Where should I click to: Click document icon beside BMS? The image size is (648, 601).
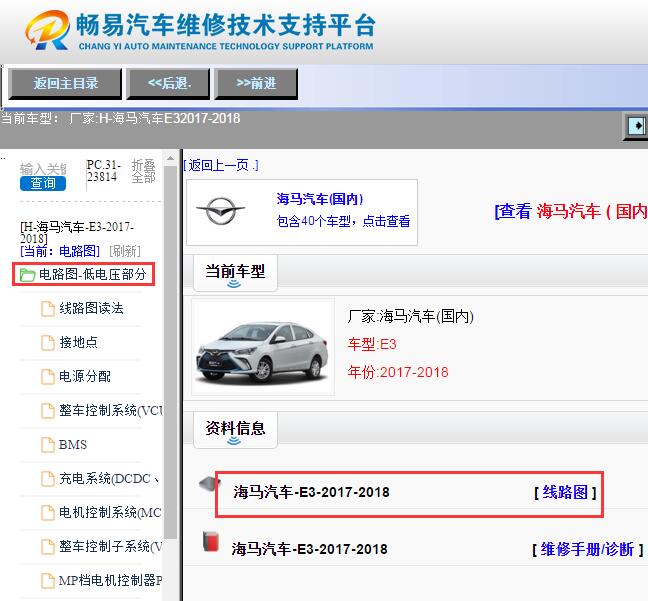point(48,445)
